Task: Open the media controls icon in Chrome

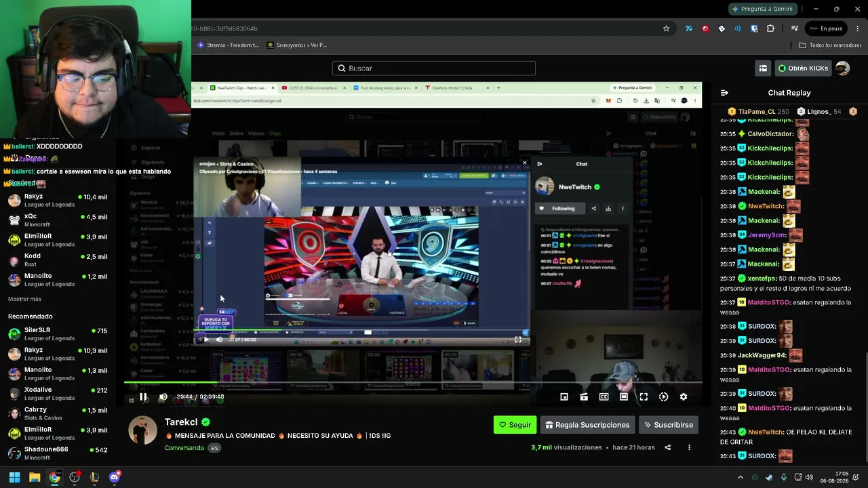Action: point(794,28)
